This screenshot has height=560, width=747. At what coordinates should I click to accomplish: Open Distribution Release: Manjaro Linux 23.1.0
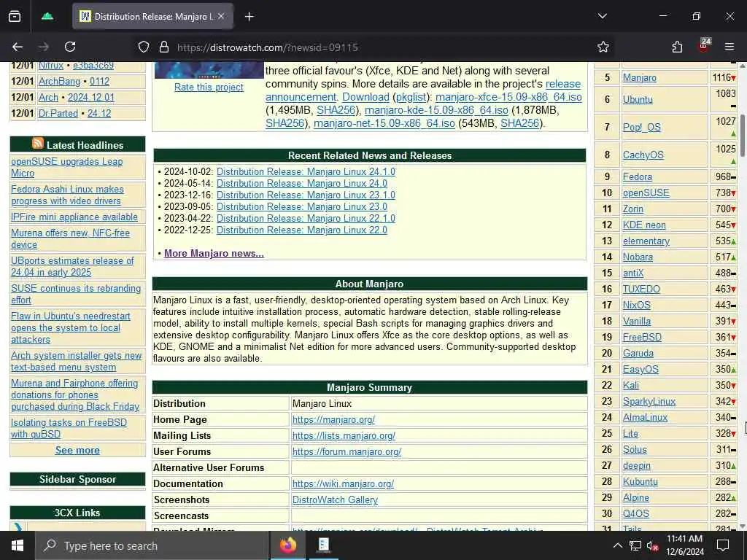coord(306,195)
